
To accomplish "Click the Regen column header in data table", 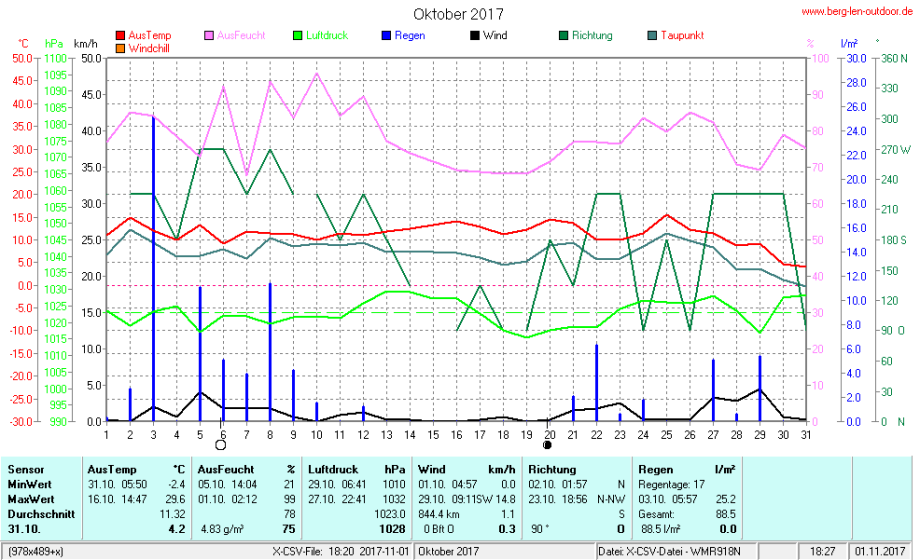I will point(655,469).
